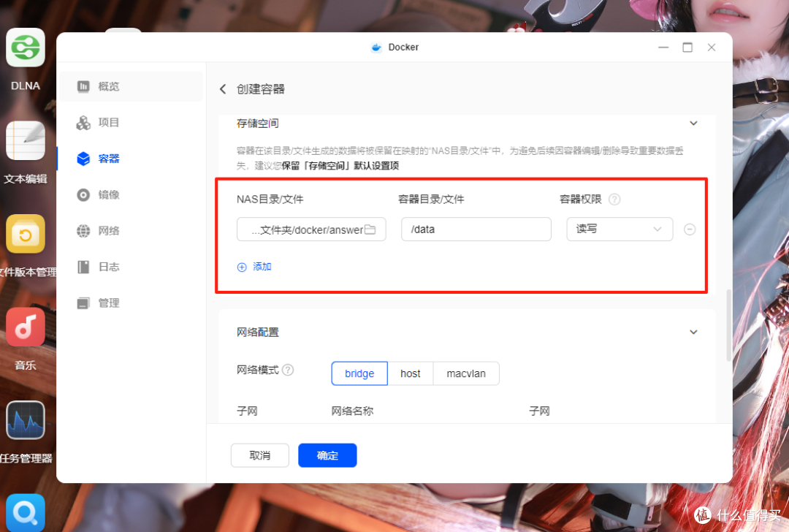Image resolution: width=789 pixels, height=532 pixels.
Task: Open 日志 logs in sidebar
Action: pyautogui.click(x=131, y=267)
